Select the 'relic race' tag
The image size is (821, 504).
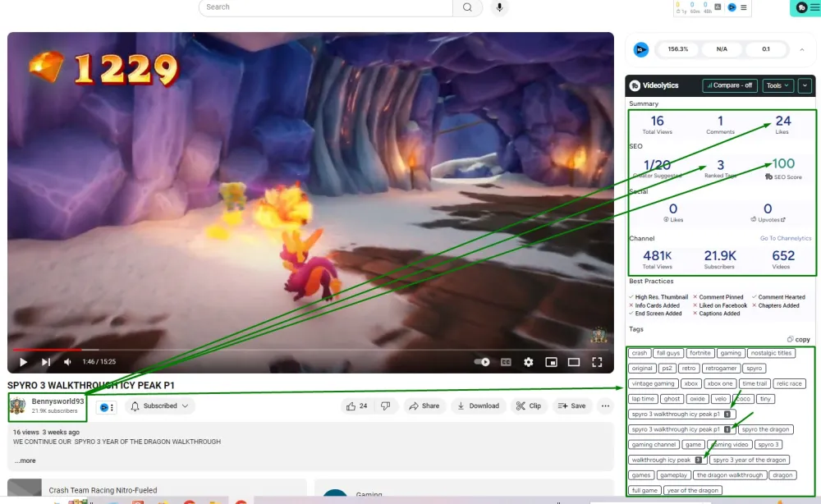(789, 383)
